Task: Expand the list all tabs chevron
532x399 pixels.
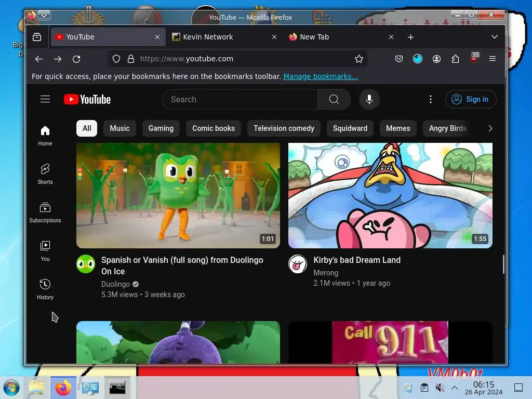Action: (495, 37)
